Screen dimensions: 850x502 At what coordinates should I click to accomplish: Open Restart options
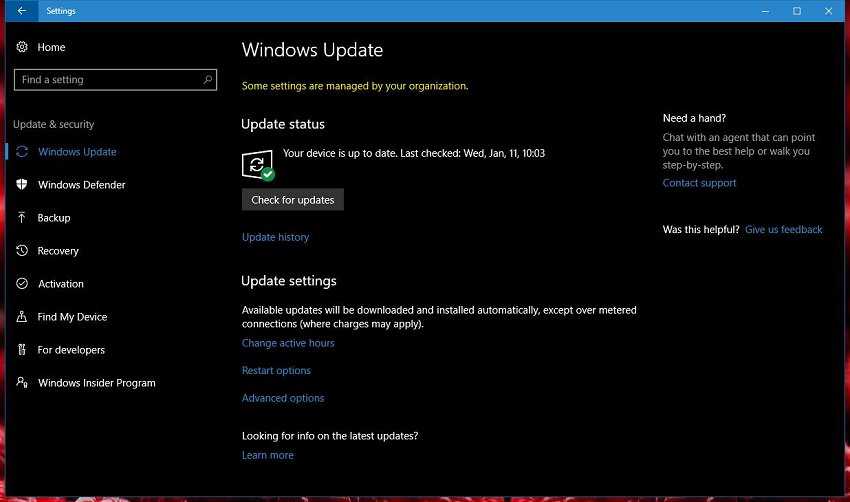[276, 371]
